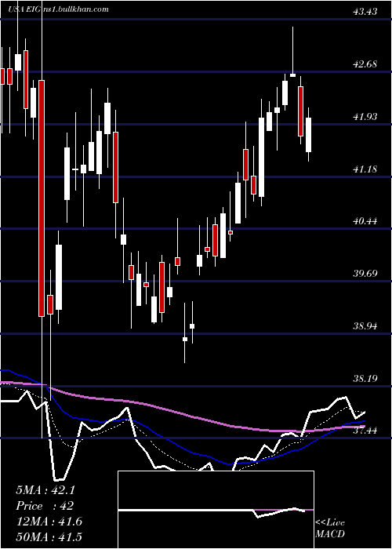Click the 5MA : 42.1 readout
Screen dimensions: 392x549
[x=45, y=490]
